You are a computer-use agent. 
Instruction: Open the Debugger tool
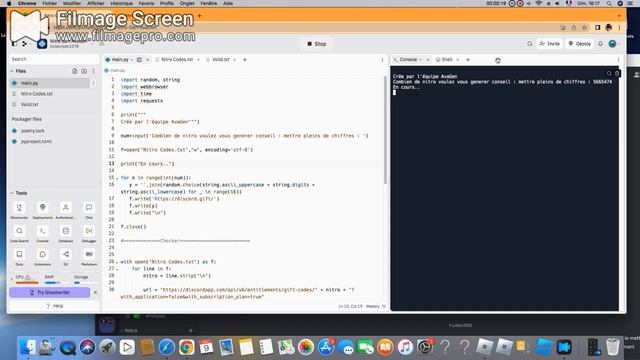coord(89,234)
